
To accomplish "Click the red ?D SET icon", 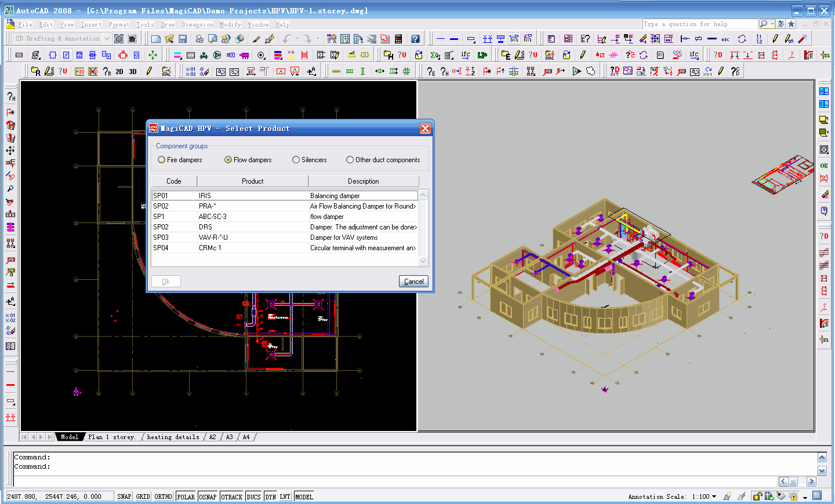I will (615, 71).
